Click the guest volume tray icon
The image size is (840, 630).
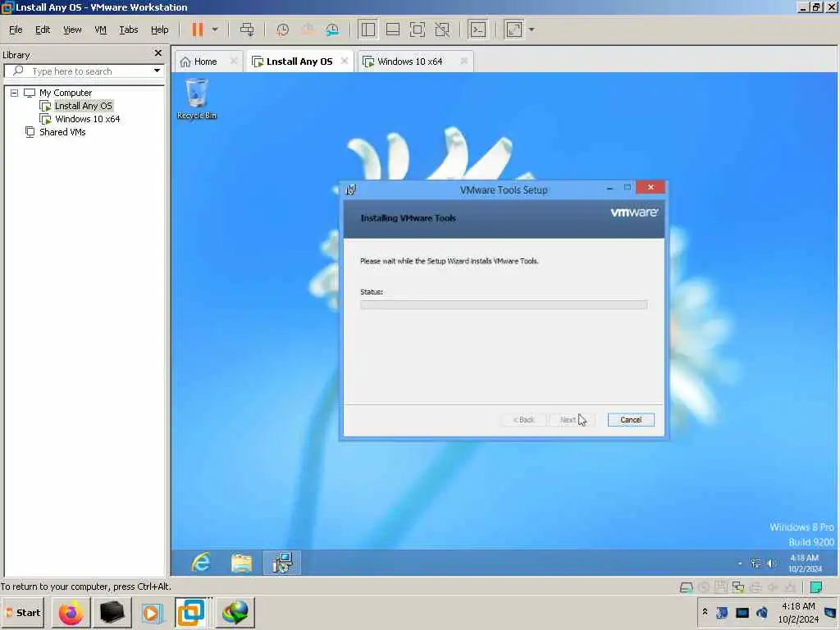tap(771, 563)
